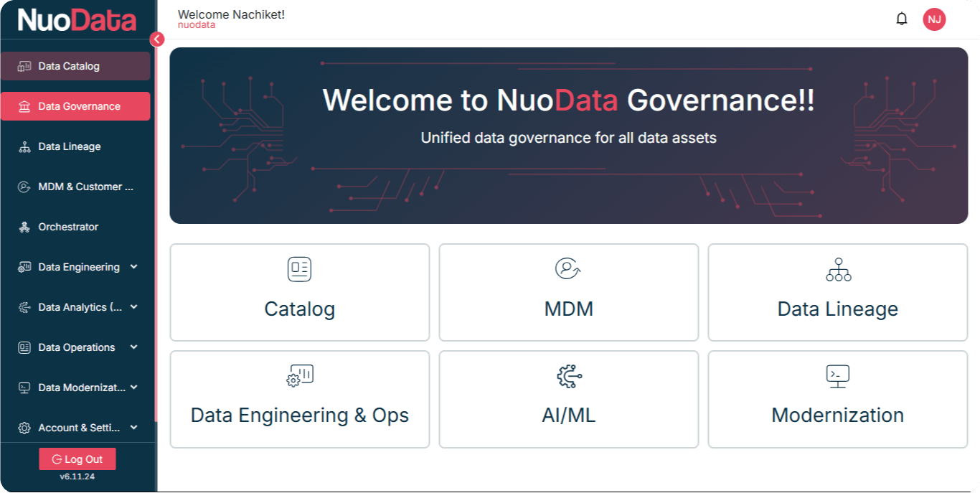
Task: Click the Orchestrator sidebar icon
Action: coord(24,227)
